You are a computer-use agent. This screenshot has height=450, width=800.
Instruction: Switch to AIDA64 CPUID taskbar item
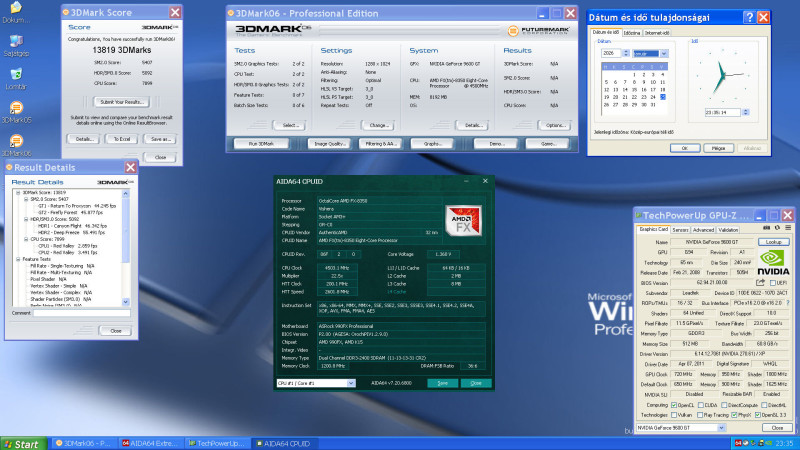[284, 443]
